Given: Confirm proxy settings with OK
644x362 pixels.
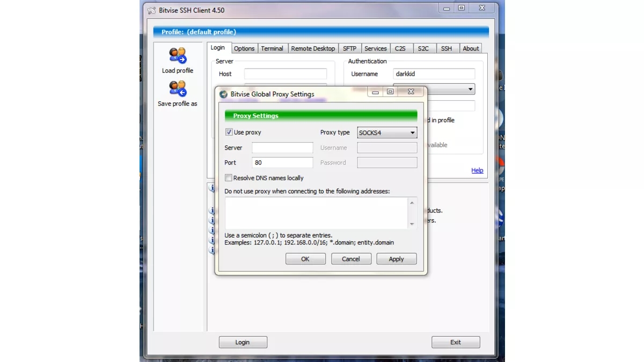Looking at the screenshot, I should pos(305,258).
